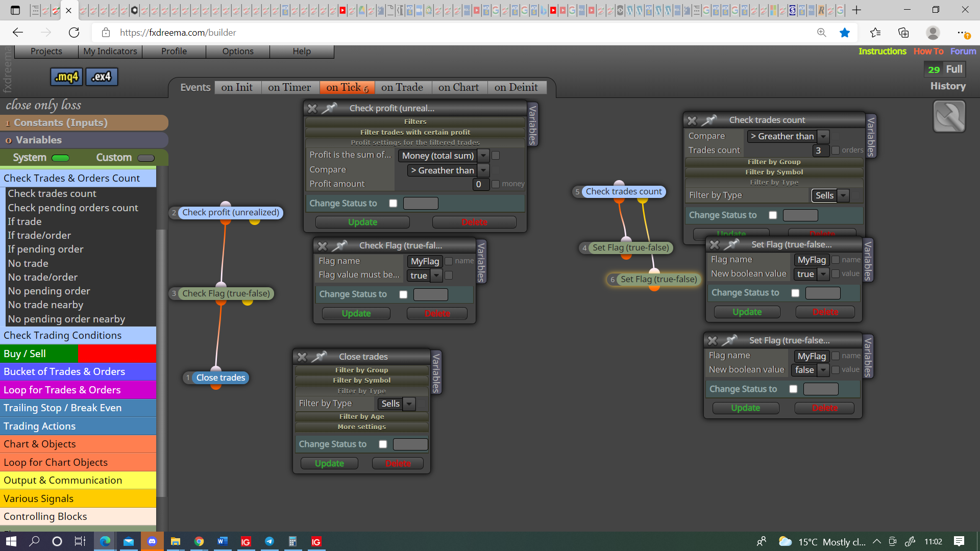Click the Profit amount input field
Screen dimensions: 980x551
click(481, 184)
